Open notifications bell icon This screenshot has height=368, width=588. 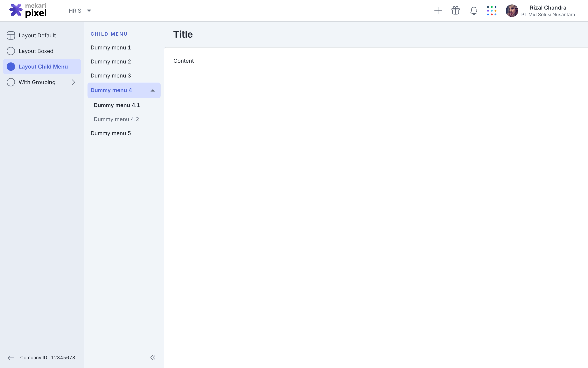pyautogui.click(x=473, y=11)
